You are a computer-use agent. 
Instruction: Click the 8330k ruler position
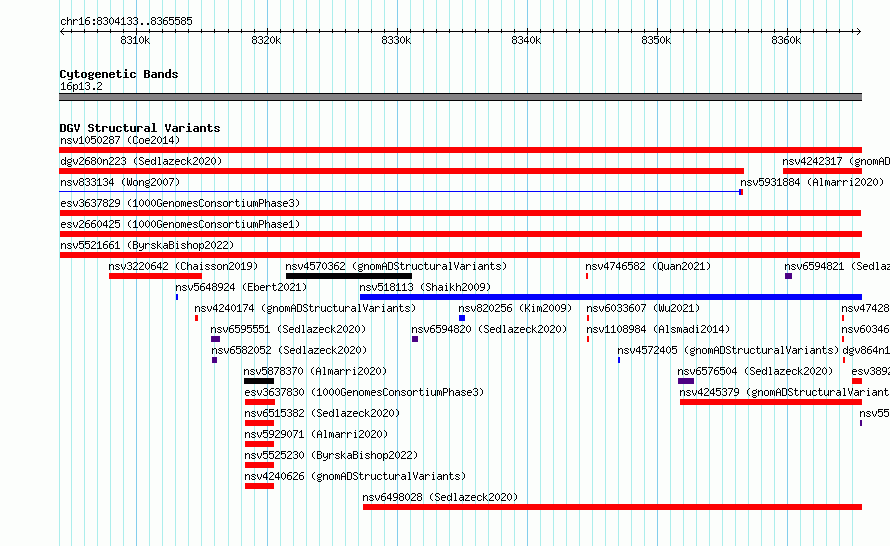click(x=396, y=40)
